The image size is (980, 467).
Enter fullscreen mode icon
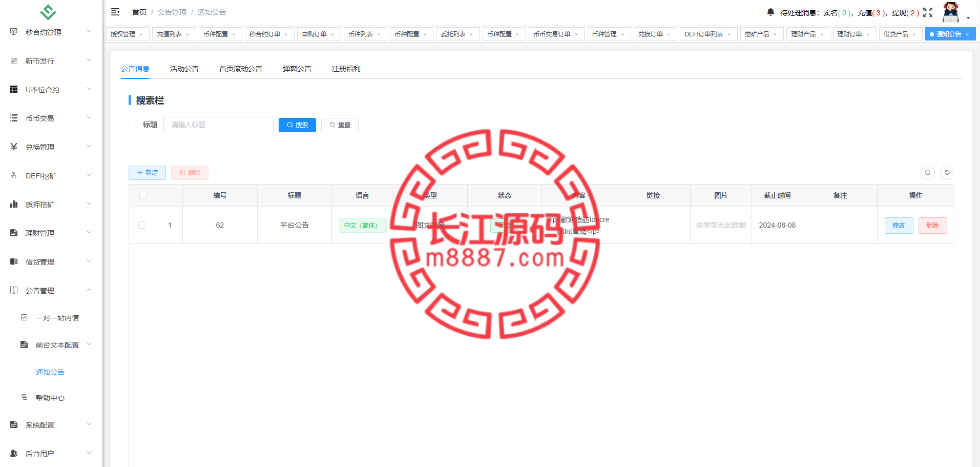coord(928,12)
